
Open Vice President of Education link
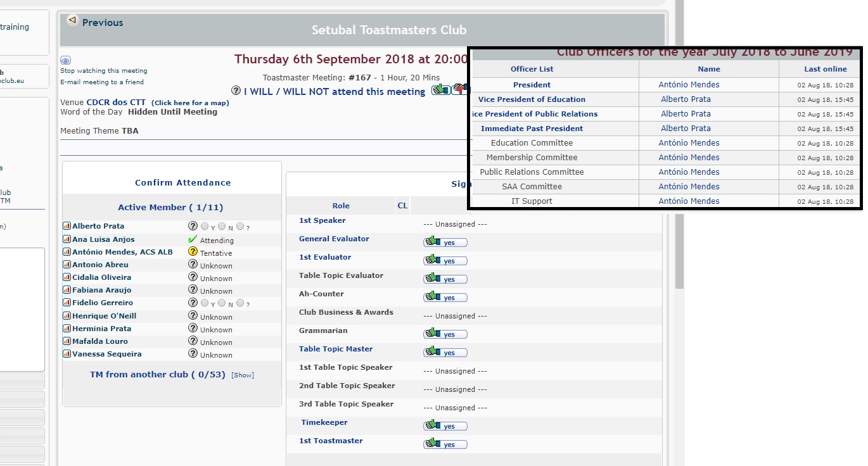point(532,99)
